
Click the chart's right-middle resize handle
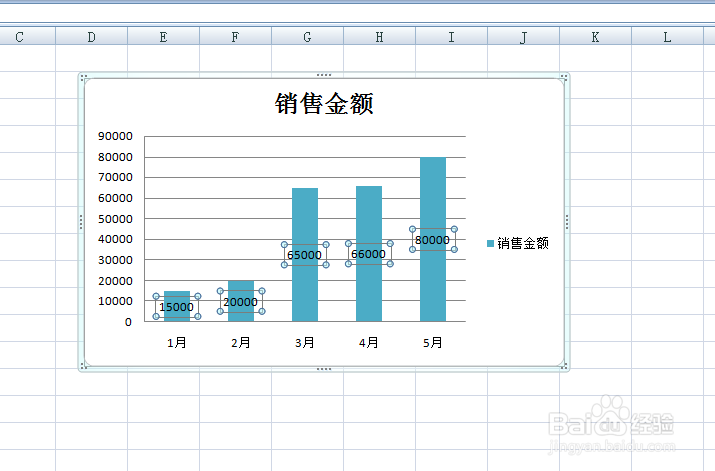pyautogui.click(x=567, y=222)
